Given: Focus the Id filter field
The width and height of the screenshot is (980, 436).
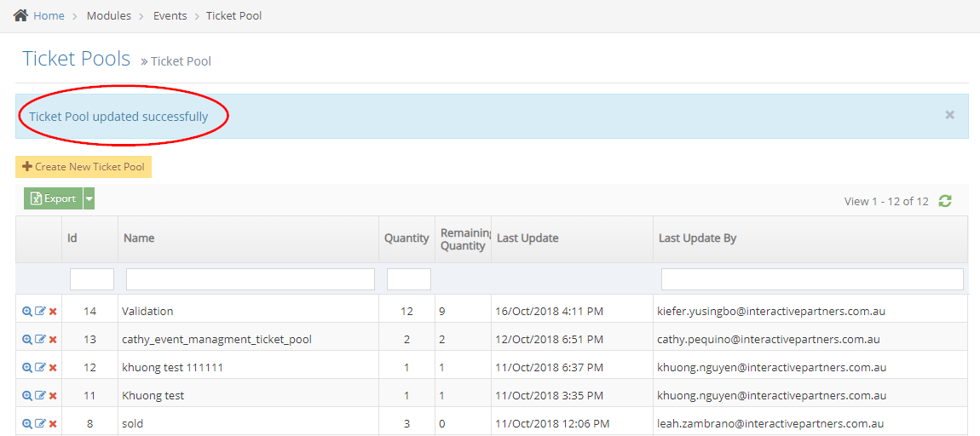Looking at the screenshot, I should click(91, 279).
